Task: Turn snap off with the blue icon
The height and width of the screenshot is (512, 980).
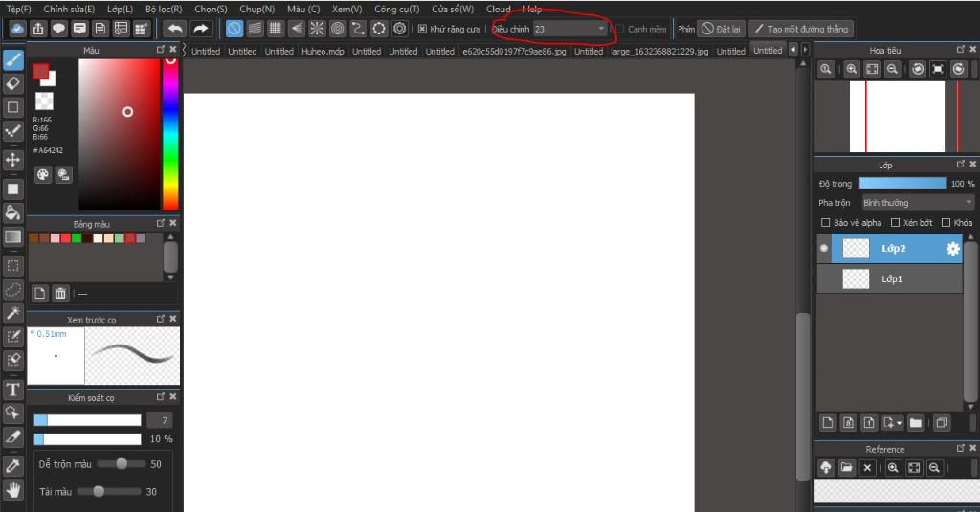Action: tap(234, 29)
